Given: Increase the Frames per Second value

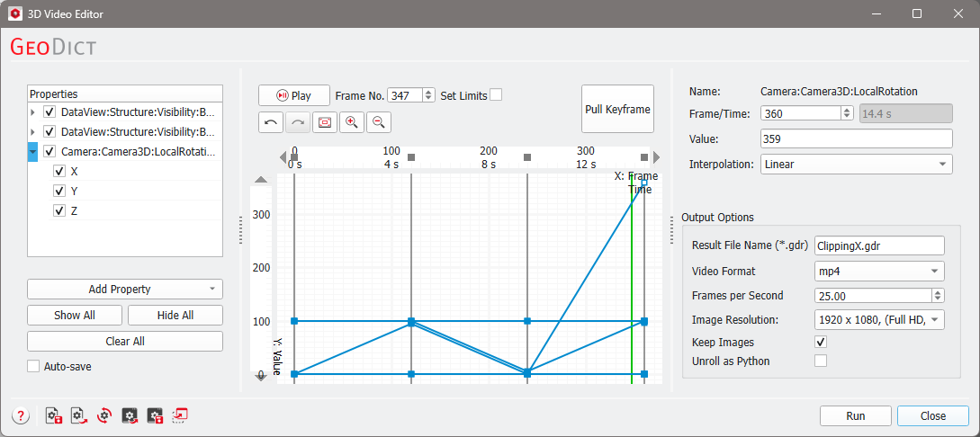Looking at the screenshot, I should pos(938,292).
